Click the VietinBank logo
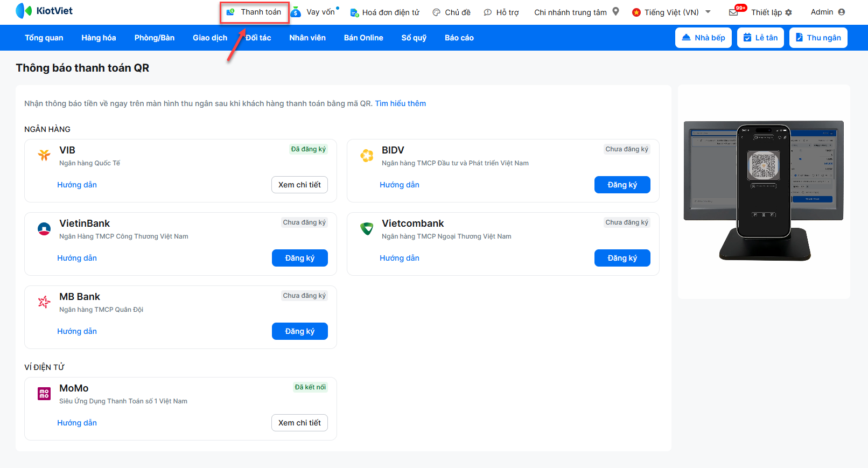This screenshot has height=468, width=868. point(44,229)
